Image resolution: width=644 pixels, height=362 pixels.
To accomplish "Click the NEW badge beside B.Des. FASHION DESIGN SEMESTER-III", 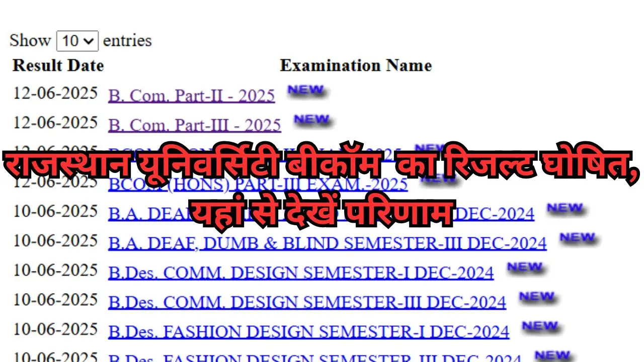I will click(552, 354).
